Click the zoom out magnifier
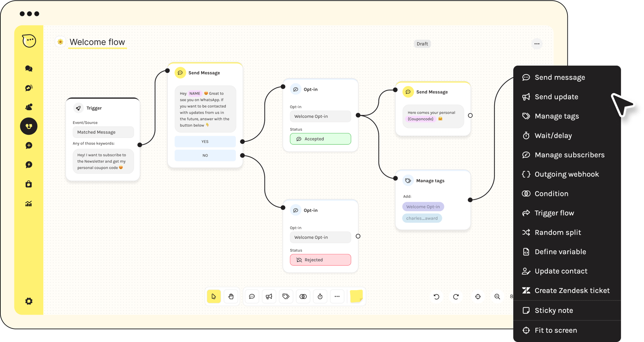 pyautogui.click(x=497, y=297)
